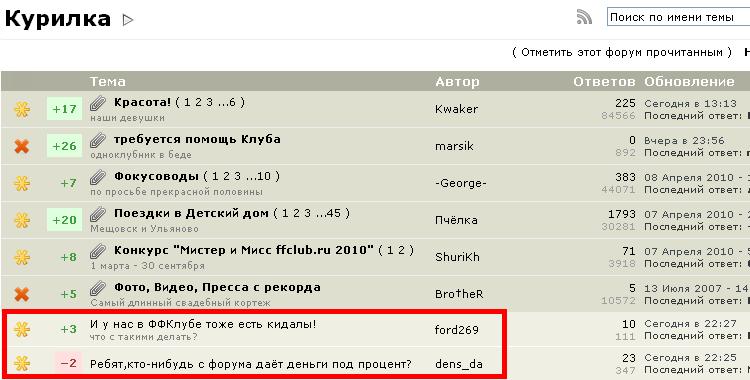Click the yellow star icon in Kwaker's row
This screenshot has height=380, width=750.
(22, 109)
